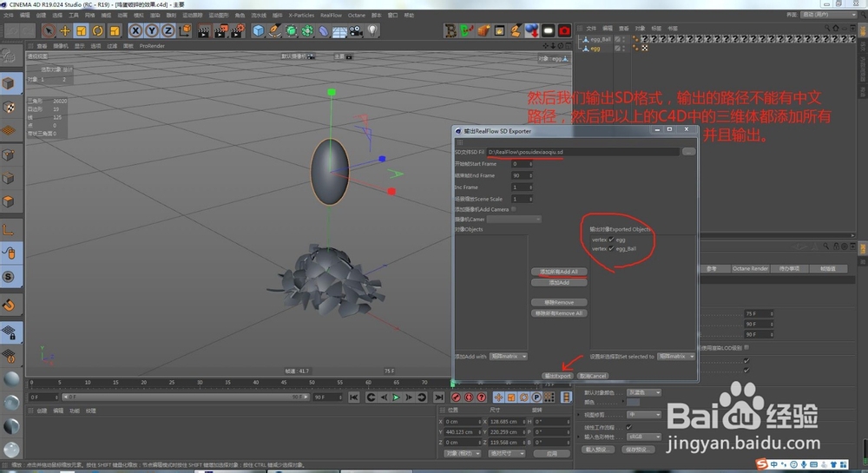Viewport: 868px width, 473px height.
Task: Click the SD file path field
Action: (583, 152)
